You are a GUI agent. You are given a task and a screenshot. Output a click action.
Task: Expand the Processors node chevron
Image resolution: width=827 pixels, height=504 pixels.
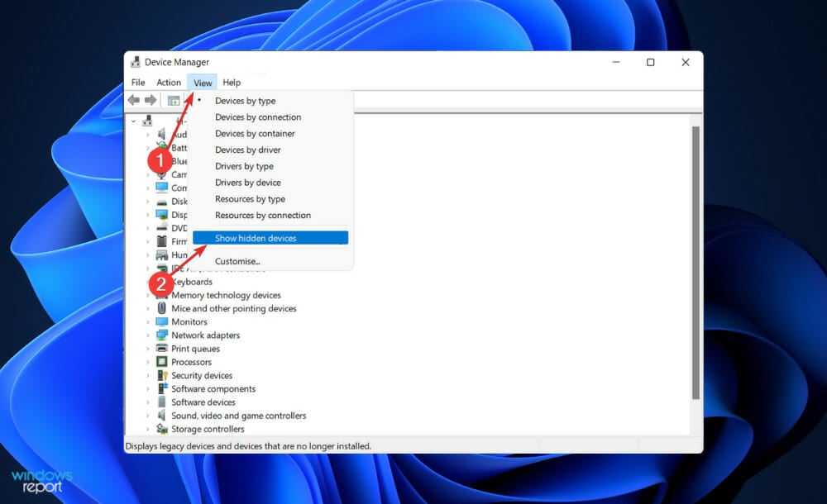(148, 362)
